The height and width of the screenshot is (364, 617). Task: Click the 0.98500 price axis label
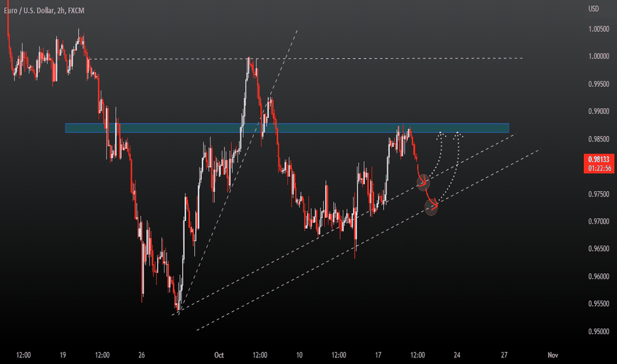[x=598, y=139]
